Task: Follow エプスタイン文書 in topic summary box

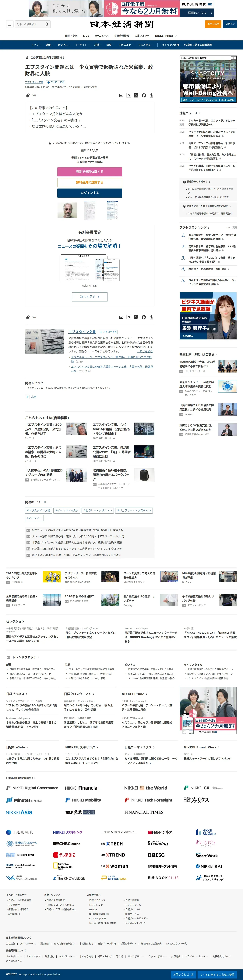Action: pos(108,332)
